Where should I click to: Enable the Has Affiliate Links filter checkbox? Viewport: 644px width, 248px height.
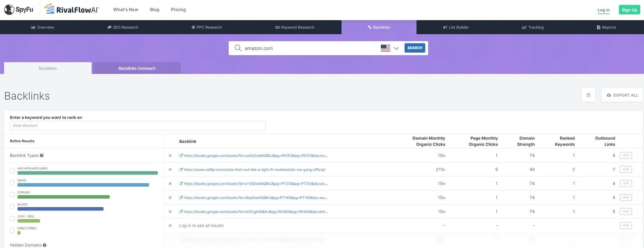click(x=12, y=171)
